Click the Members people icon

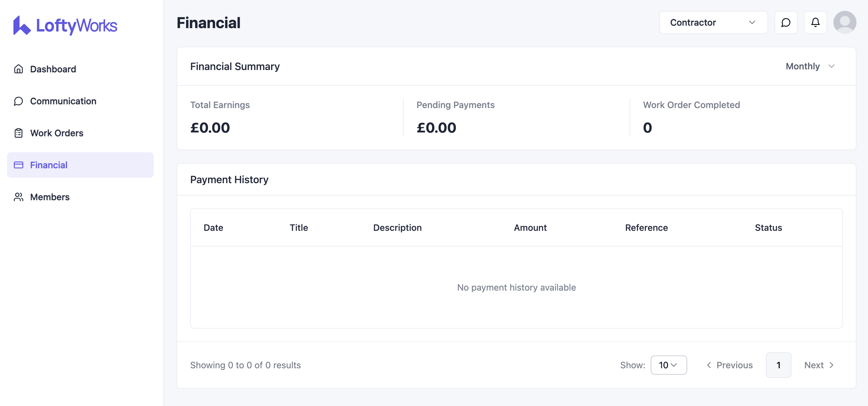19,197
